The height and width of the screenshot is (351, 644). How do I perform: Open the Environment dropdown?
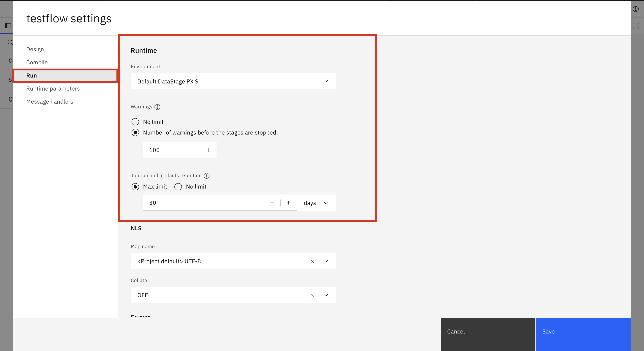point(233,81)
